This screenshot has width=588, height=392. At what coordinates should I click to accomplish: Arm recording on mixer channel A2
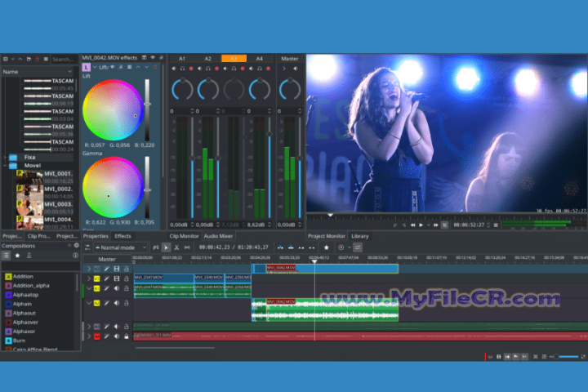(x=216, y=69)
